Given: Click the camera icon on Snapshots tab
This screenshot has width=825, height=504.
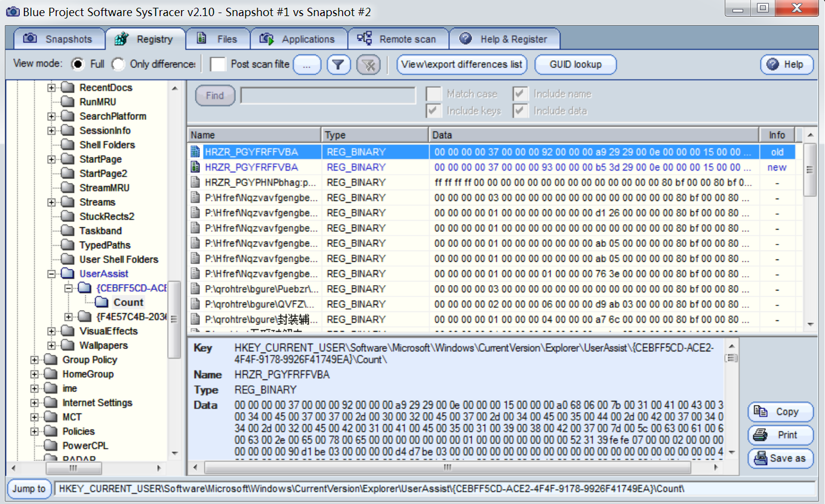Looking at the screenshot, I should (x=30, y=39).
